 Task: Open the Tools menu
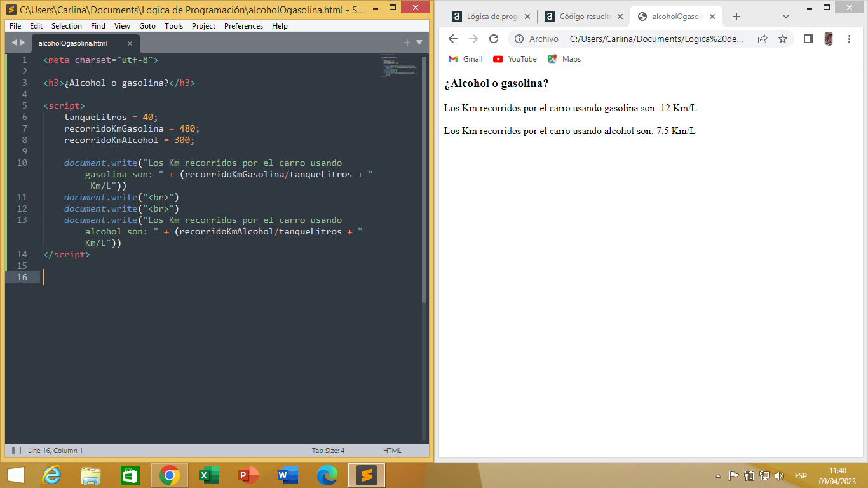(173, 26)
